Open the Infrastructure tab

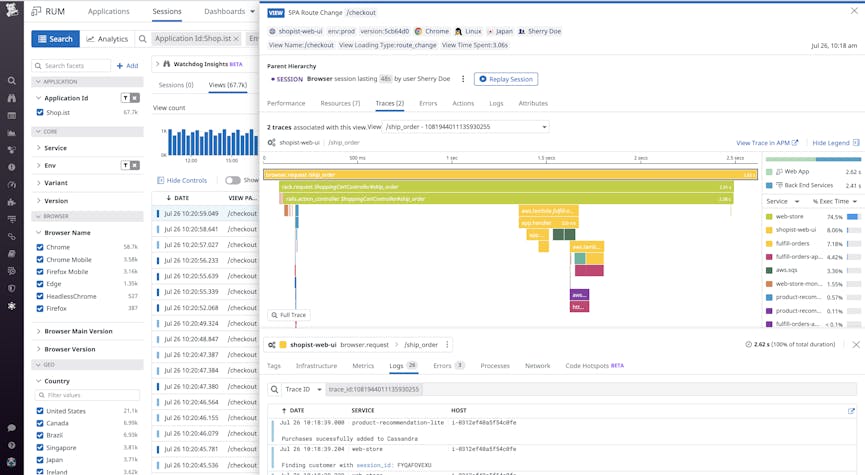pyautogui.click(x=316, y=366)
